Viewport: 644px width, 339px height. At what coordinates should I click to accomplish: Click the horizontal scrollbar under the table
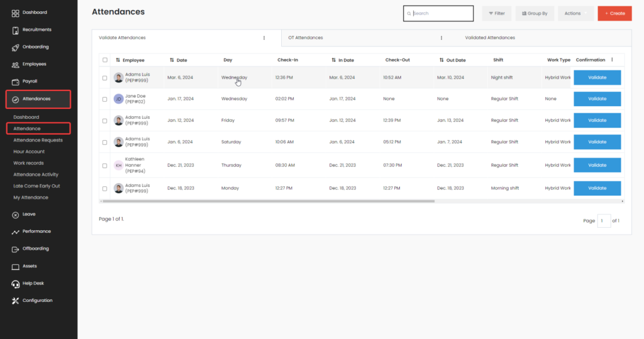268,201
